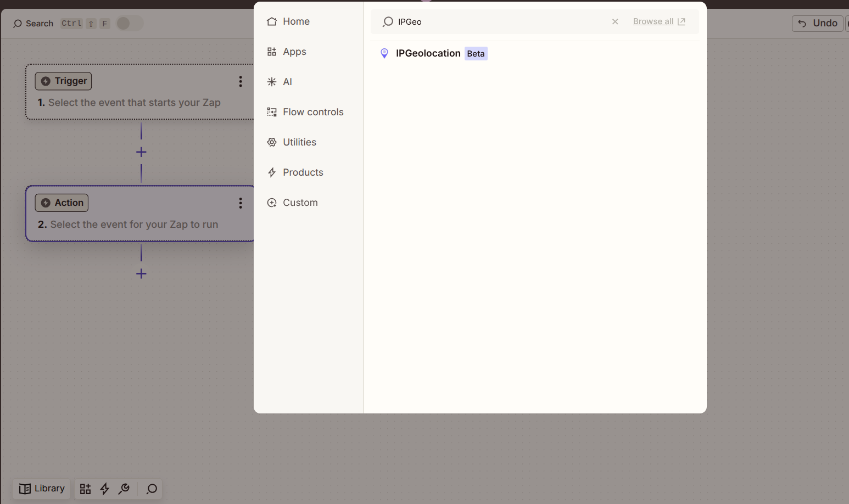849x504 pixels.
Task: Open Action step three-dot menu
Action: tap(241, 203)
